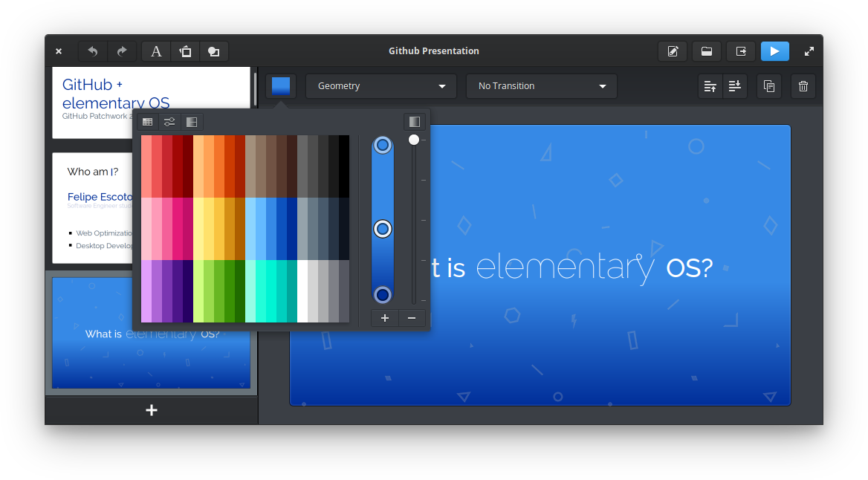Click the gradient direction slider handle
This screenshot has width=868, height=480.
pyautogui.click(x=413, y=140)
